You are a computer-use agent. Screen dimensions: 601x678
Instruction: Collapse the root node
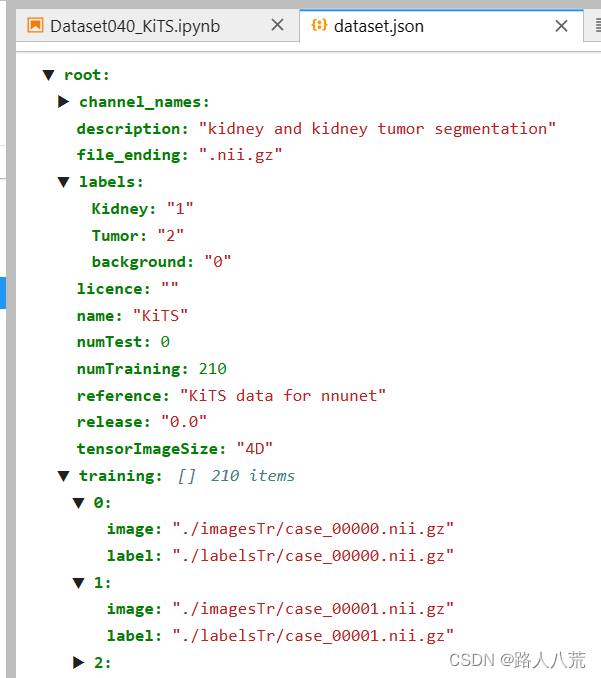pyautogui.click(x=49, y=75)
